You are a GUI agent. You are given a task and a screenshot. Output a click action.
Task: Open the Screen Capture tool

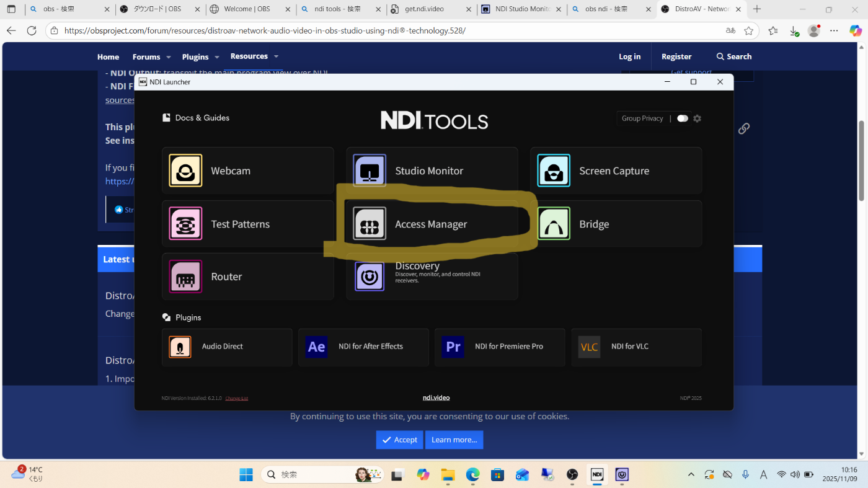point(616,171)
